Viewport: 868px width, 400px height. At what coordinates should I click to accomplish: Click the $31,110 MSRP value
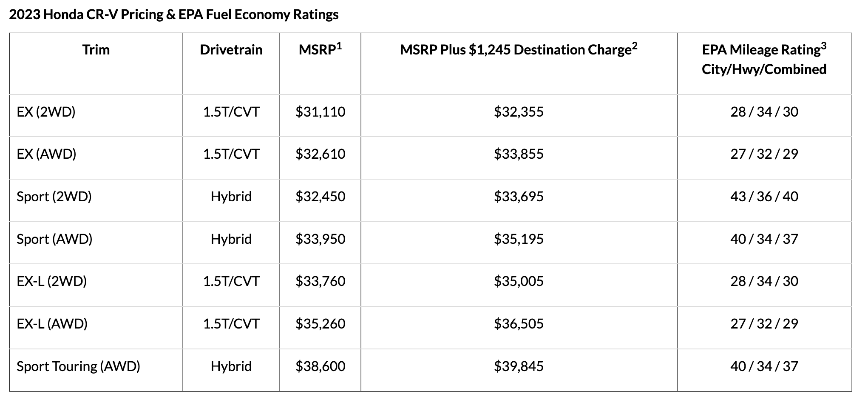(x=321, y=111)
